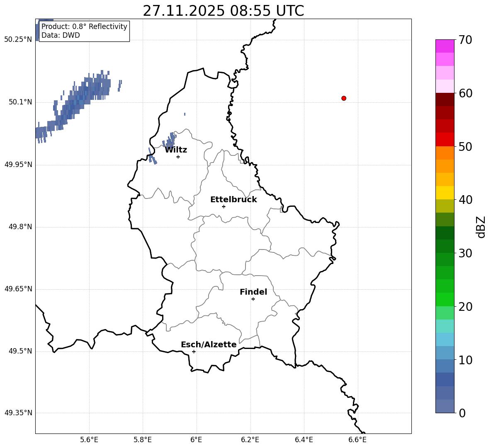This screenshot has height=448, width=491.
Task: Click the 20 tick label on colorbar
Action: [x=465, y=307]
